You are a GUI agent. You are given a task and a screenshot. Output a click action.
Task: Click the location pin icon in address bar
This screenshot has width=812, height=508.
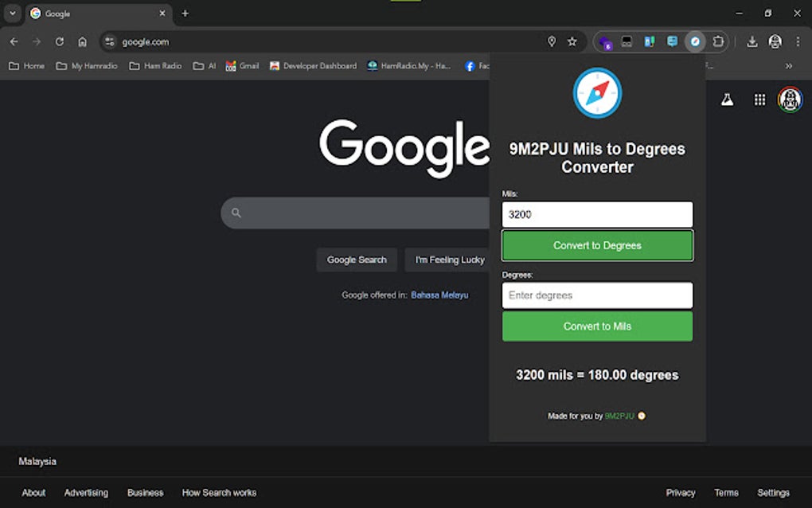552,41
